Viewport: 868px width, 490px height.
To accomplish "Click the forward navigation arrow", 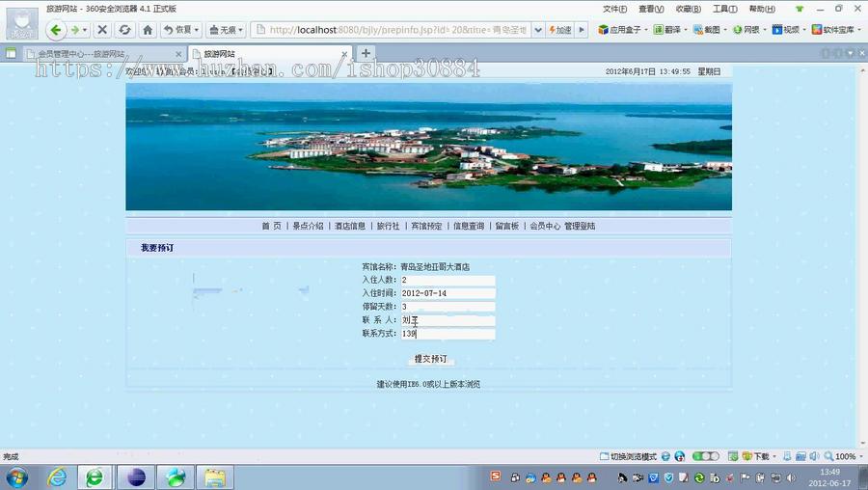I will 76,30.
